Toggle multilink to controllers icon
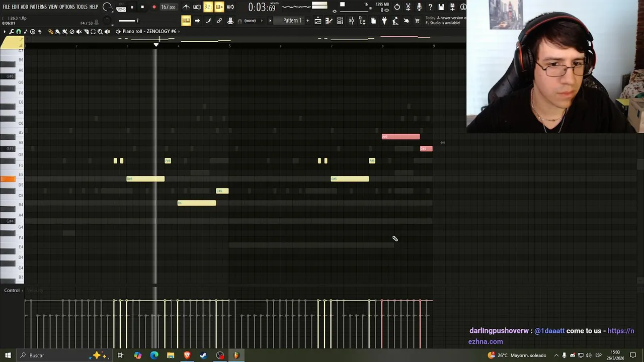 (230, 21)
